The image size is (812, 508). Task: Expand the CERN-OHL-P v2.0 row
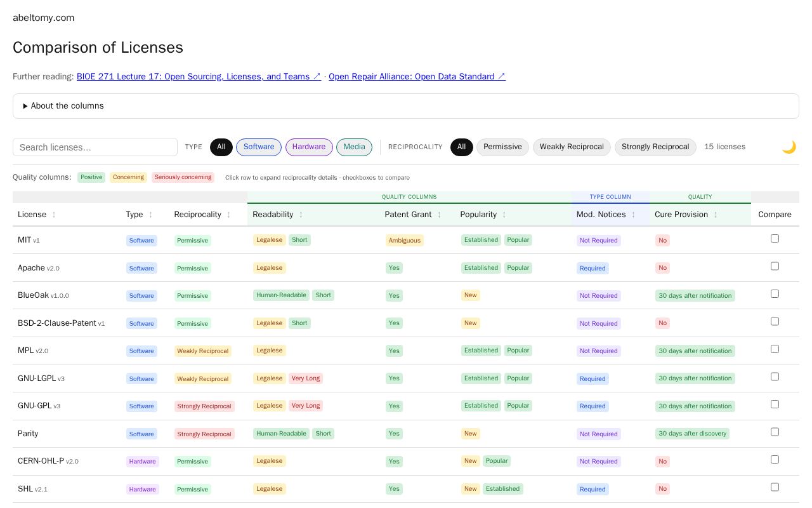pos(406,461)
